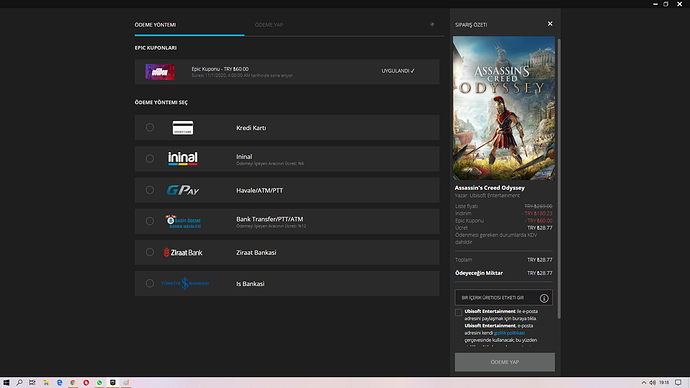Image resolution: width=690 pixels, height=388 pixels.
Task: Click the Ödeme Yap payment button
Action: point(505,362)
